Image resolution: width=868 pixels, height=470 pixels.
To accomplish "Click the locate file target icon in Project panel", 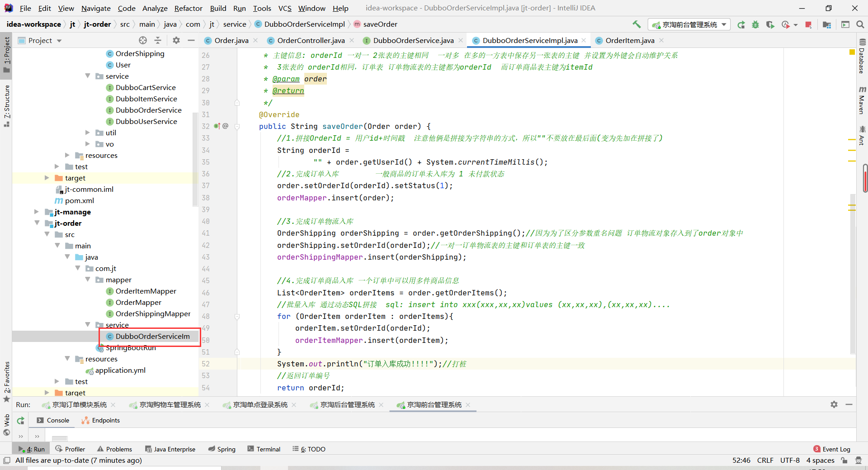I will (x=143, y=40).
